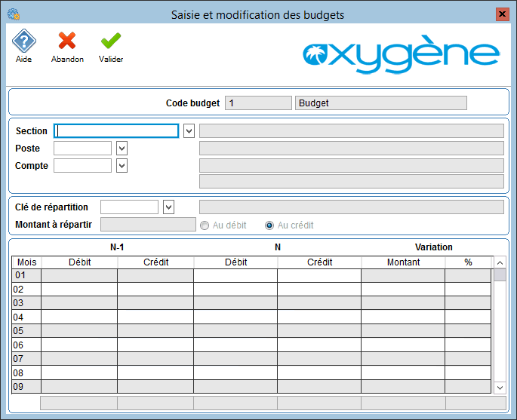Select the Au crédit radio button
The image size is (517, 420).
coord(269,225)
